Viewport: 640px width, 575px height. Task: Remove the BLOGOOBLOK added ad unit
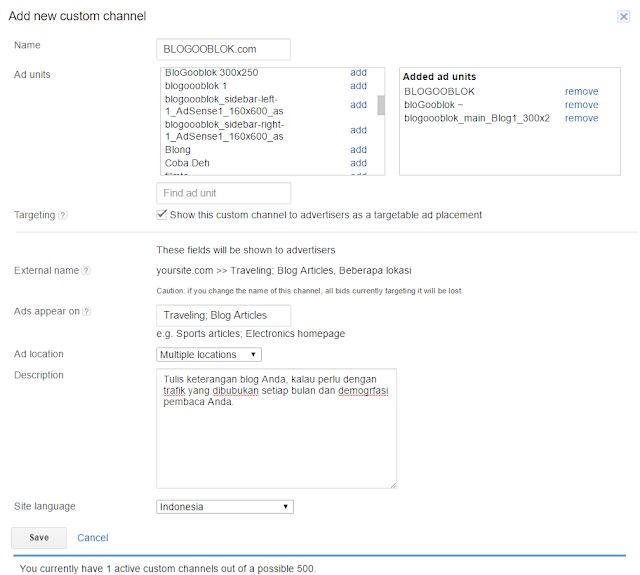581,91
